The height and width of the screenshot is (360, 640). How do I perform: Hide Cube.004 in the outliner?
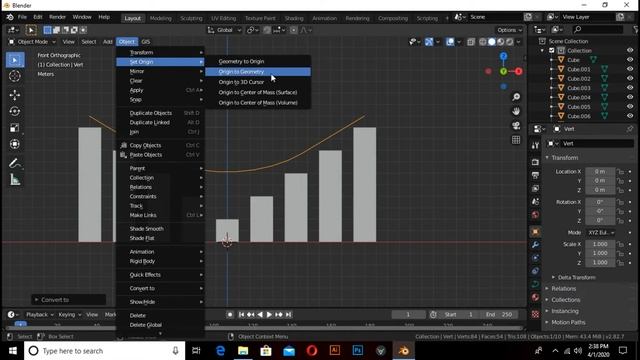point(630,98)
